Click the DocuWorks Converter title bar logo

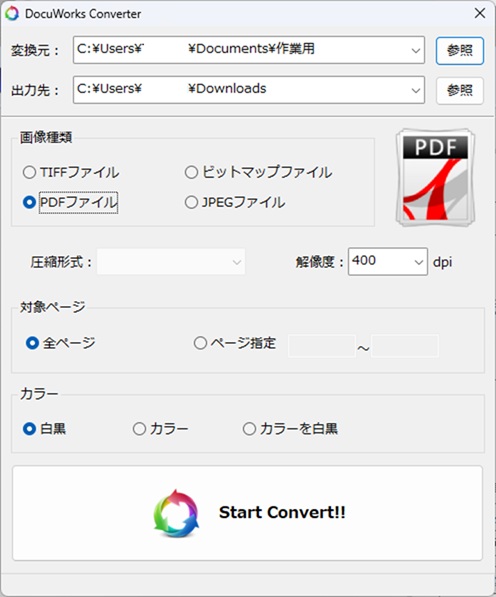tap(12, 14)
